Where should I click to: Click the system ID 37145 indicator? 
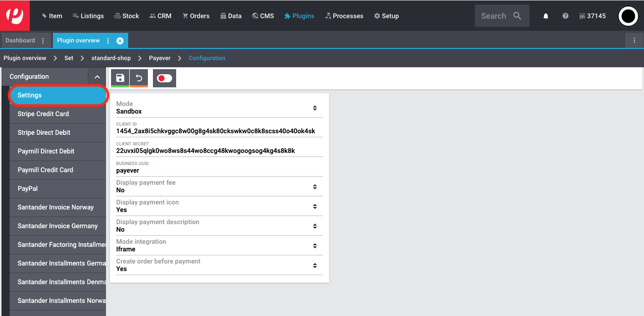[593, 16]
